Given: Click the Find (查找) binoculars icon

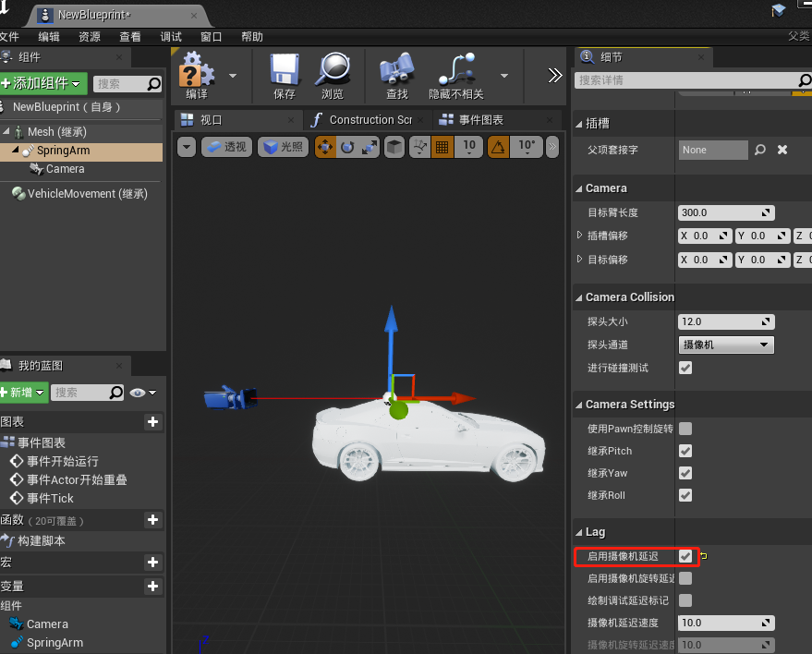Looking at the screenshot, I should click(x=396, y=68).
